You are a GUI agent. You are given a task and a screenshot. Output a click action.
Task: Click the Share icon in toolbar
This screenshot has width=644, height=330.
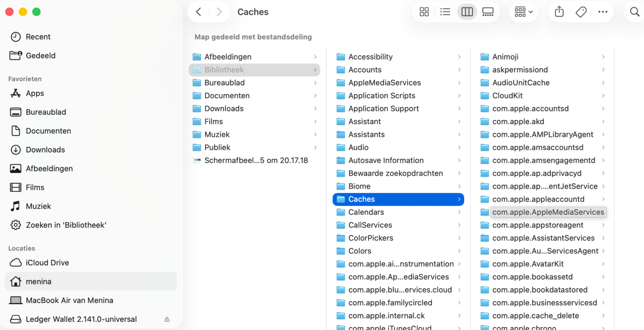[x=559, y=12]
